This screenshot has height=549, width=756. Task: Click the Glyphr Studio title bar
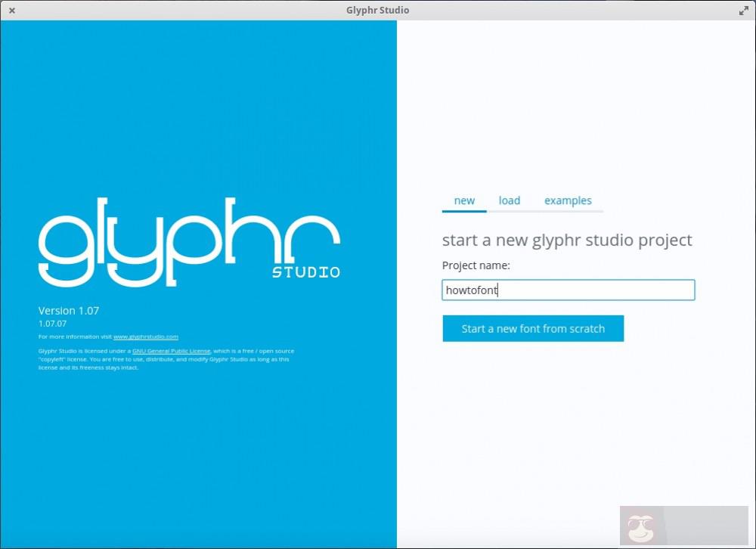(x=378, y=10)
